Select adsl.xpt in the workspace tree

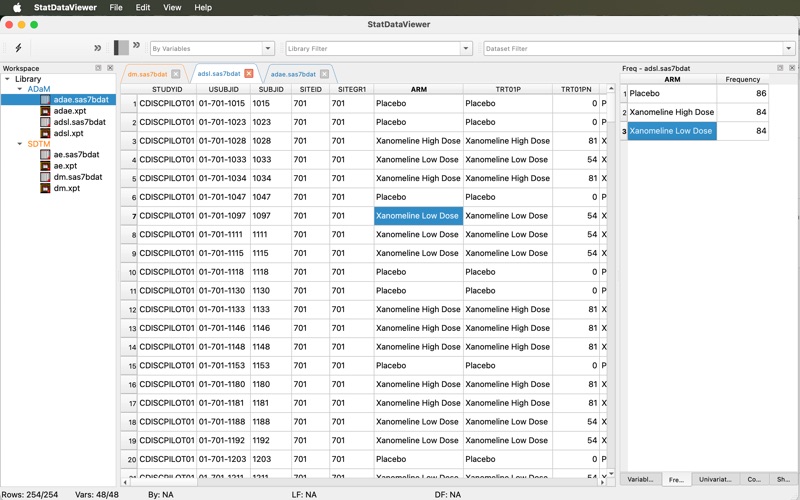point(68,133)
